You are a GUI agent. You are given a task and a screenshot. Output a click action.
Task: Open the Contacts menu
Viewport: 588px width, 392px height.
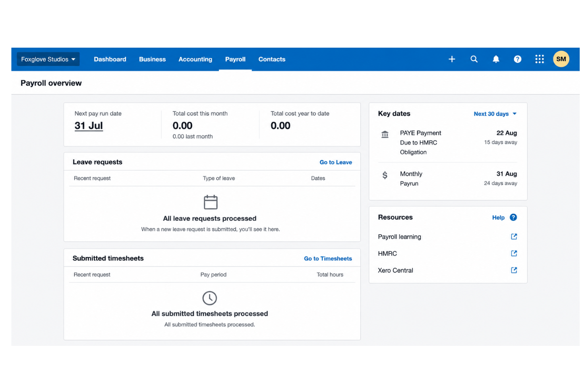coord(272,59)
